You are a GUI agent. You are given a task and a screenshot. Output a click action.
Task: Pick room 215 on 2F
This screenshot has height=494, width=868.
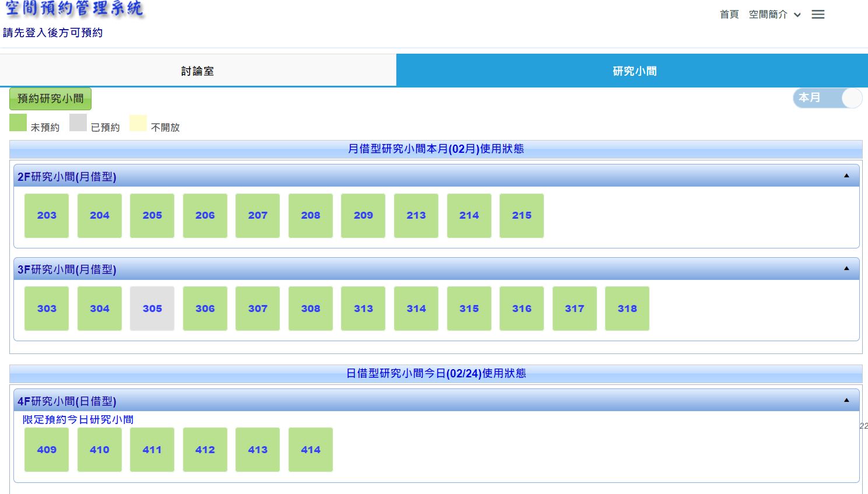tap(522, 216)
